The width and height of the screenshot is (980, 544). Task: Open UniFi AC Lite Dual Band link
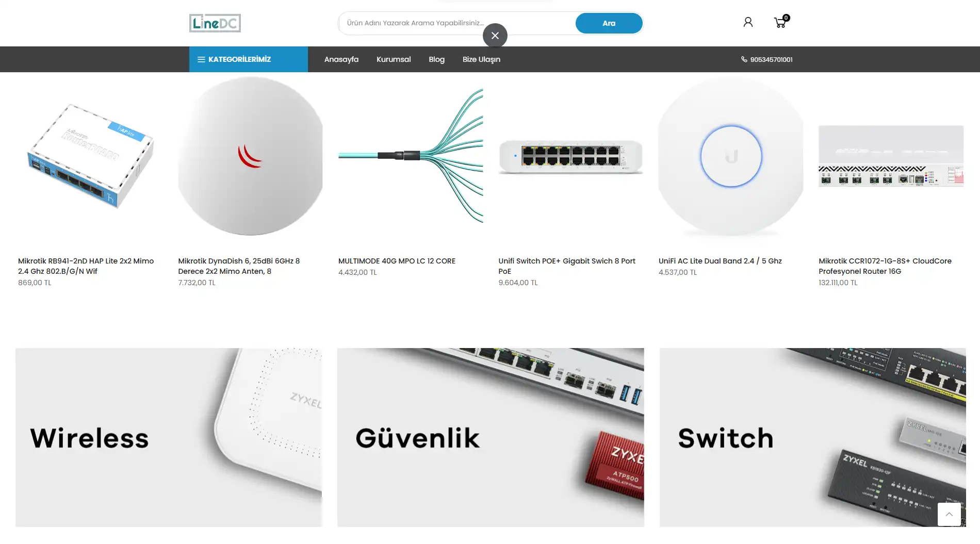tap(720, 261)
